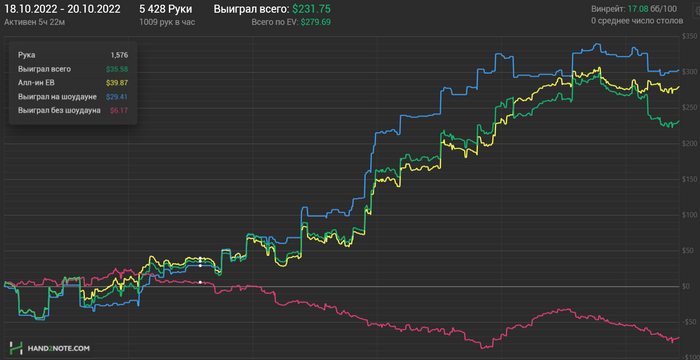Click the tooltip value $39.87 for Алл-ин EB
This screenshot has width=700, height=360.
click(117, 83)
